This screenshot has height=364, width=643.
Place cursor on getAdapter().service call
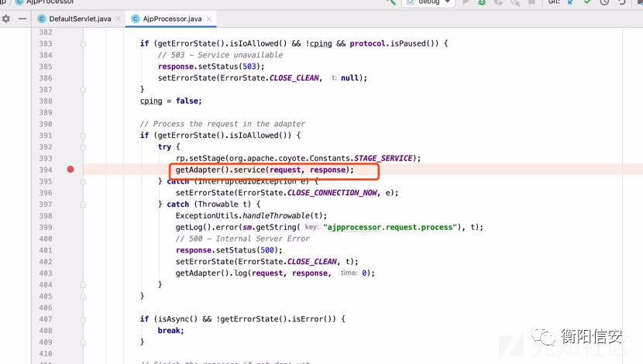tap(264, 170)
